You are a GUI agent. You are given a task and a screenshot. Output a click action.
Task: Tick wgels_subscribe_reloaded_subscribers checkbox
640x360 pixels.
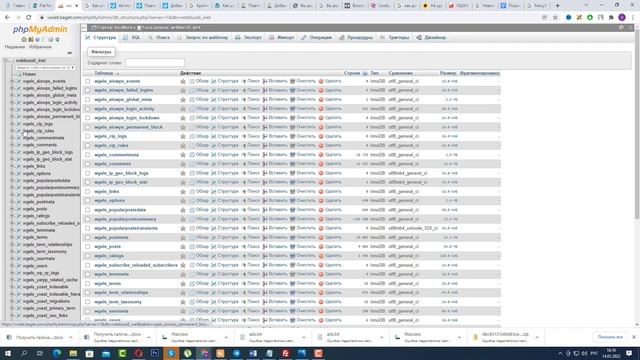pyautogui.click(x=87, y=265)
